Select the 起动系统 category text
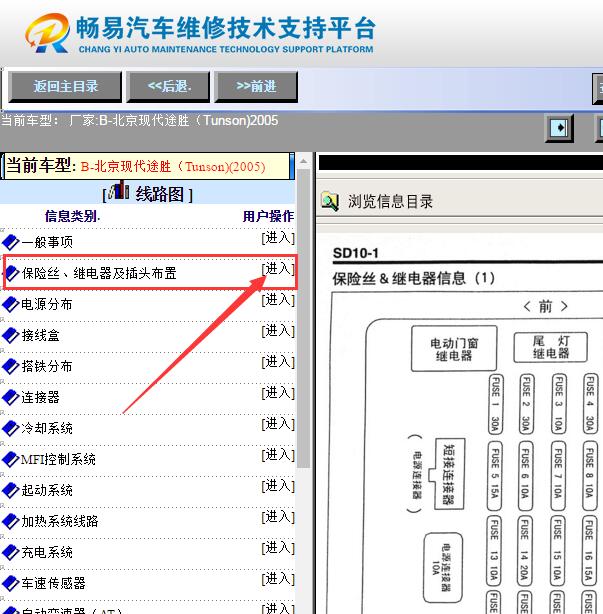 coord(47,490)
